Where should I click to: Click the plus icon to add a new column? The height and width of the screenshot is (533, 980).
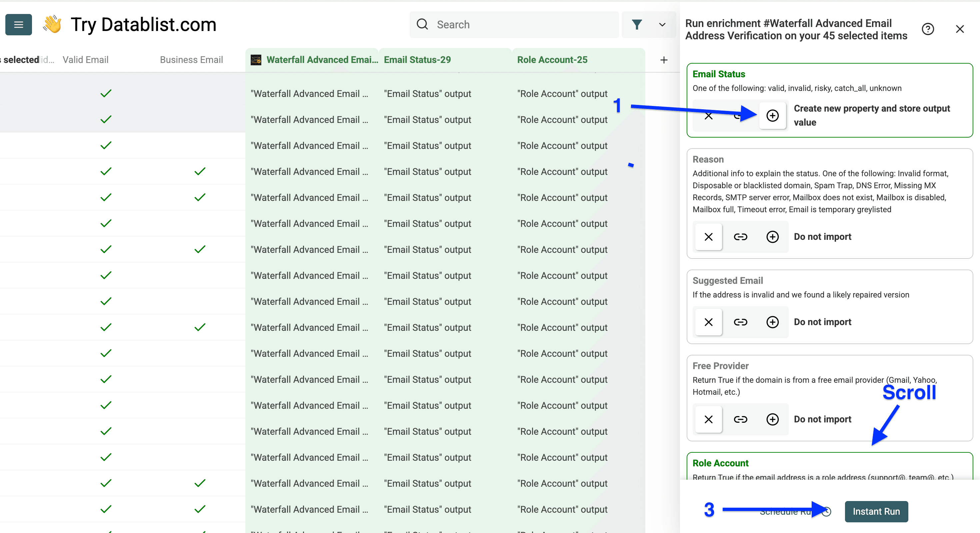point(664,60)
